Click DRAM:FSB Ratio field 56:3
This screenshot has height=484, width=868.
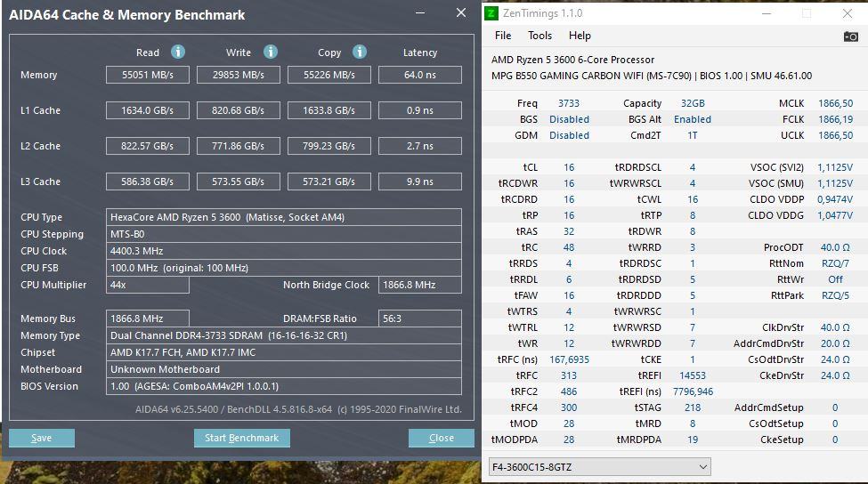(420, 319)
